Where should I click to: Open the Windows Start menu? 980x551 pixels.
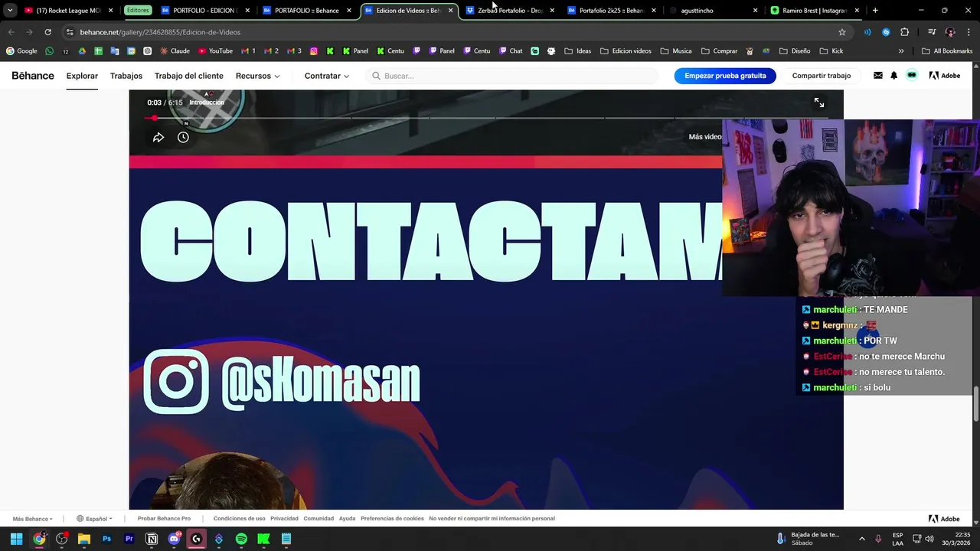[x=16, y=539]
